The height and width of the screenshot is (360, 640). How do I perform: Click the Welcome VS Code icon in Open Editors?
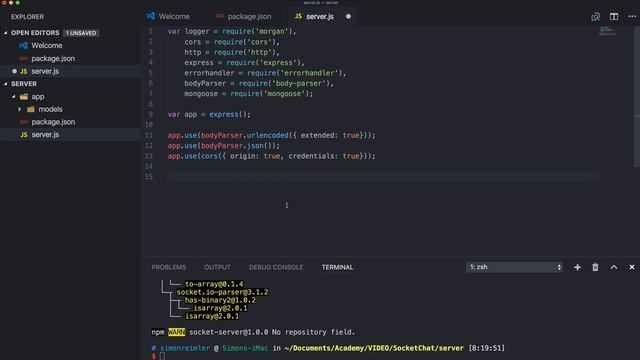coord(24,45)
